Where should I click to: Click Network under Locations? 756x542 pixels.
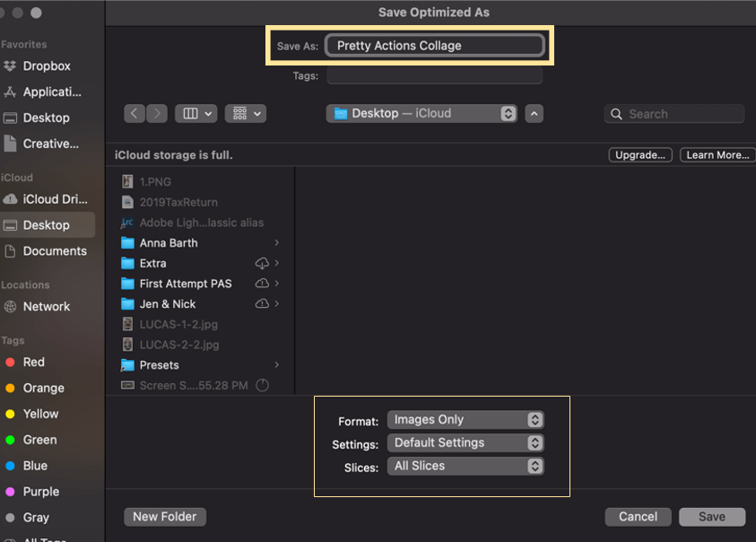[45, 306]
